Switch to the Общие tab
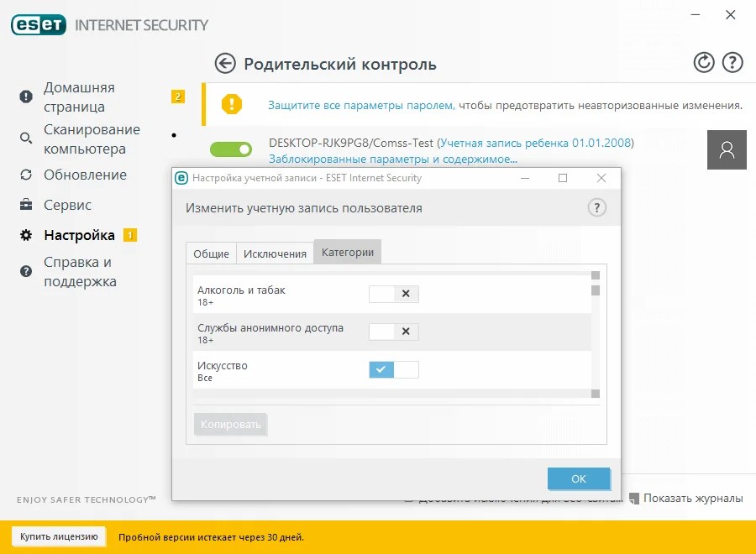The height and width of the screenshot is (554, 756). point(211,253)
